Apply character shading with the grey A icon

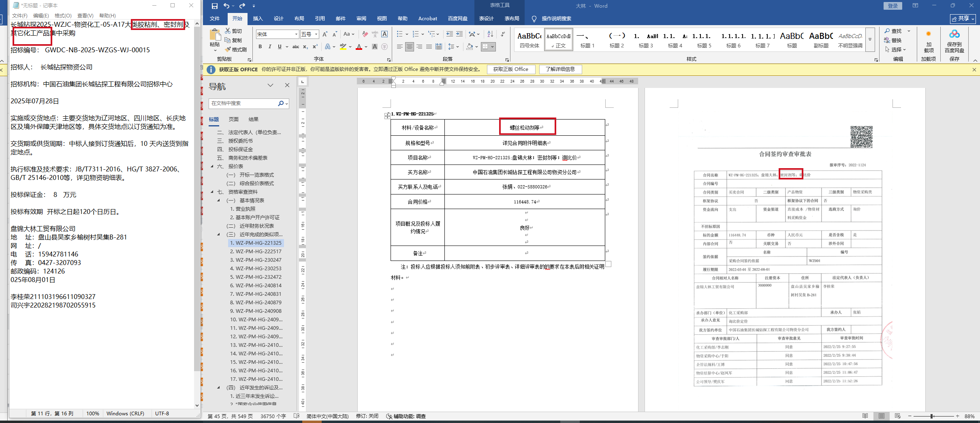click(x=375, y=47)
